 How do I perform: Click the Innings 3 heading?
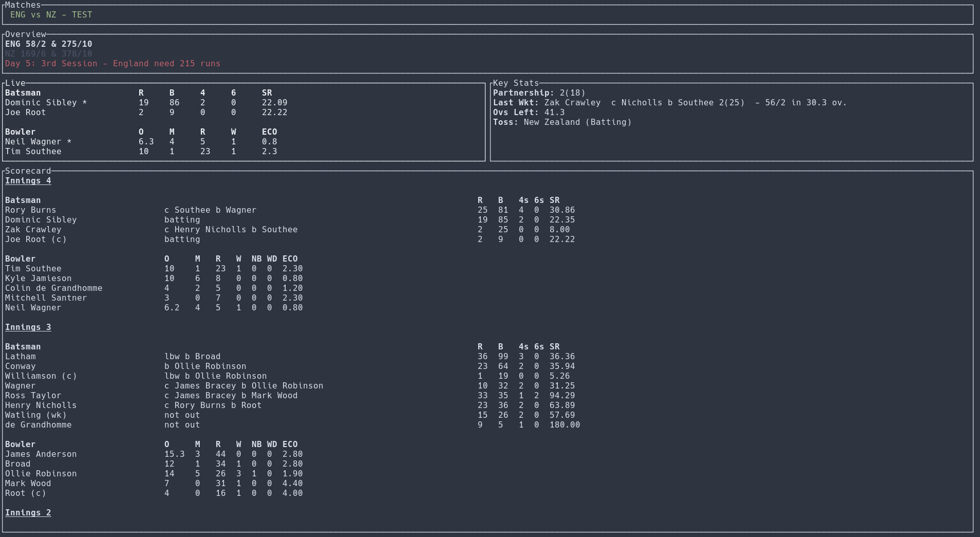pos(28,327)
